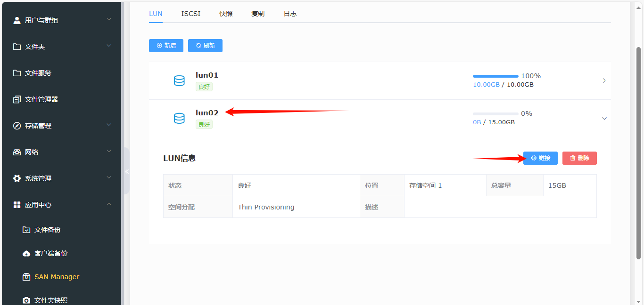The height and width of the screenshot is (305, 644).
Task: Collapse the lun02 details chevron
Action: (604, 118)
